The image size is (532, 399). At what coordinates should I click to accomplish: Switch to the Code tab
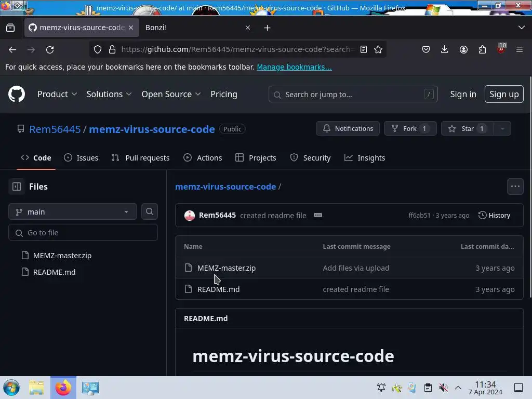coord(36,158)
